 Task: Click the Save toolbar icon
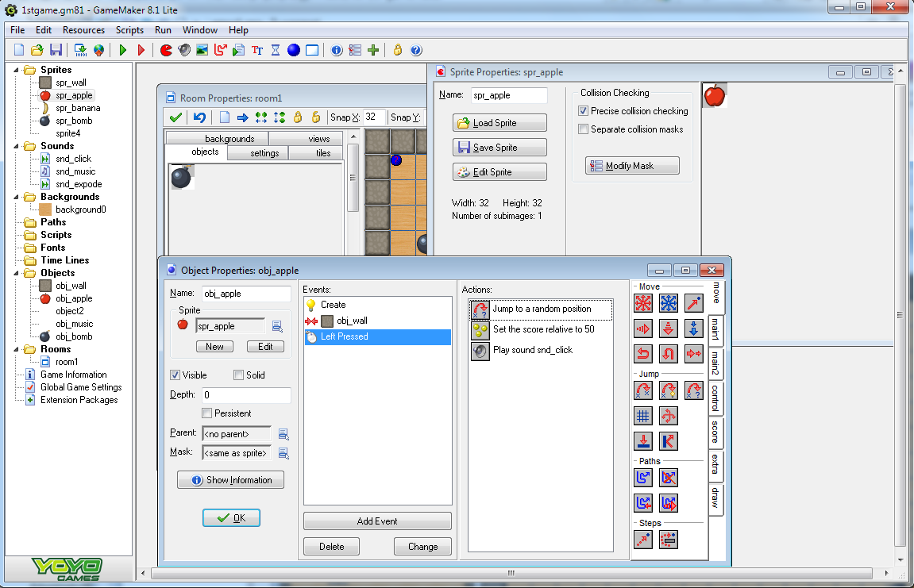pos(56,50)
